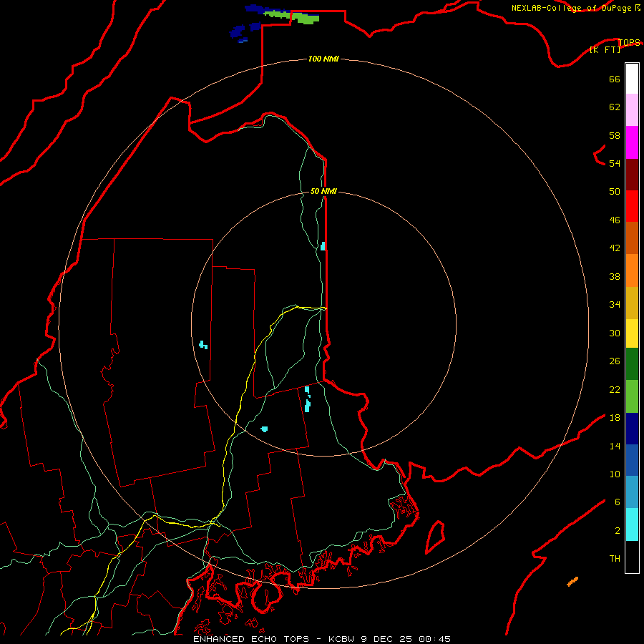Click the '38' scale value
This screenshot has height=644, width=644.
tap(615, 276)
